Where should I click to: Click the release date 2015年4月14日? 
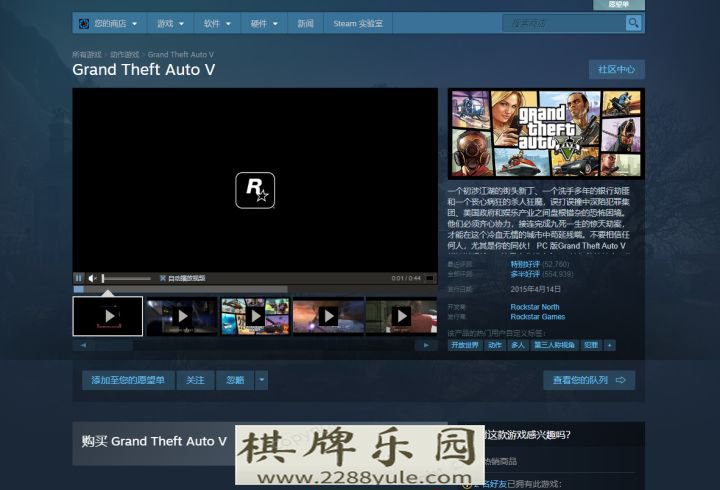pyautogui.click(x=535, y=289)
